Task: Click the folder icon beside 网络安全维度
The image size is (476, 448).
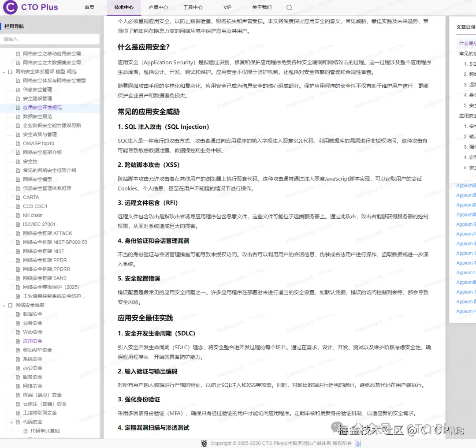Action: pyautogui.click(x=11, y=305)
